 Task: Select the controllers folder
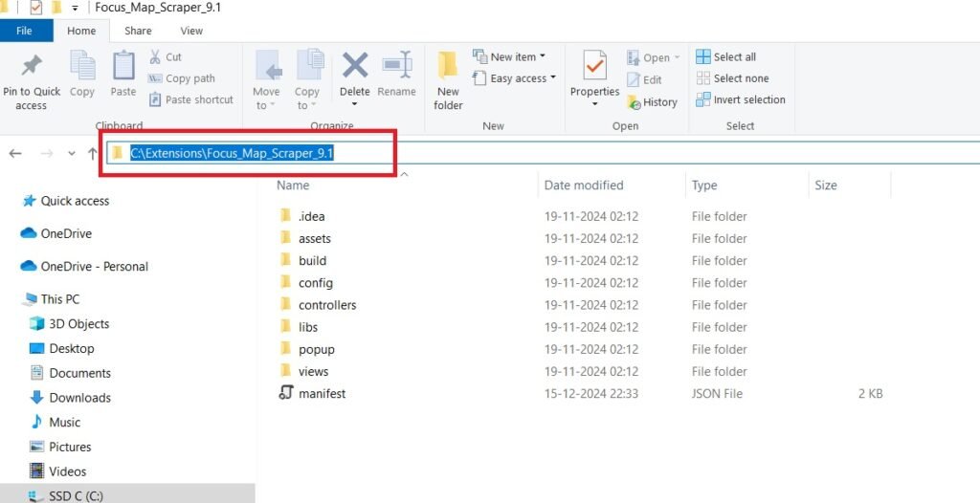tap(318, 305)
